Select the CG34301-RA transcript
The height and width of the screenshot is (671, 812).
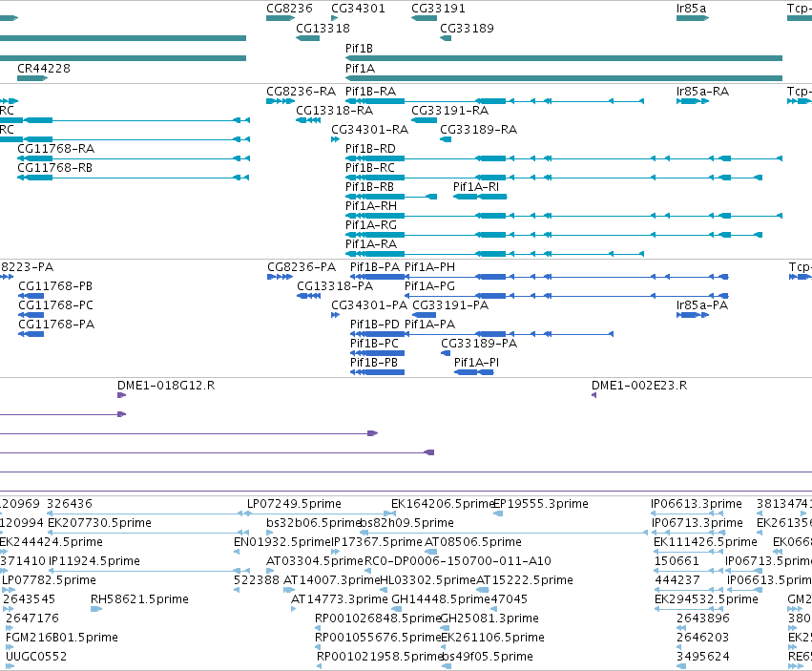[x=335, y=139]
